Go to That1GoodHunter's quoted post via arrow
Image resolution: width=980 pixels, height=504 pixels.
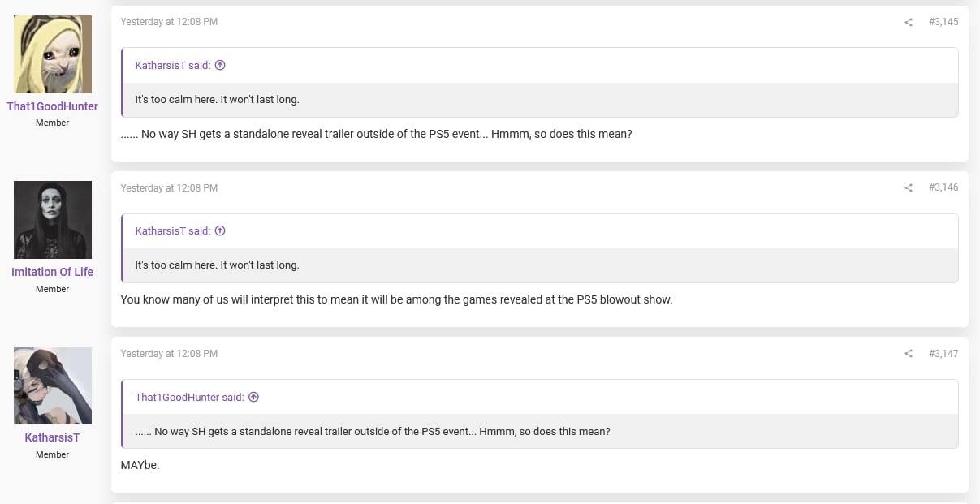point(253,397)
